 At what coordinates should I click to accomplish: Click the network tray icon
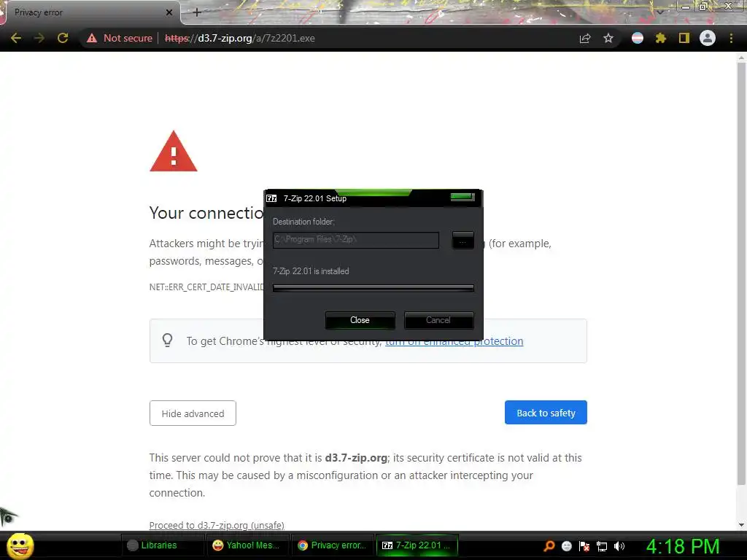602,546
